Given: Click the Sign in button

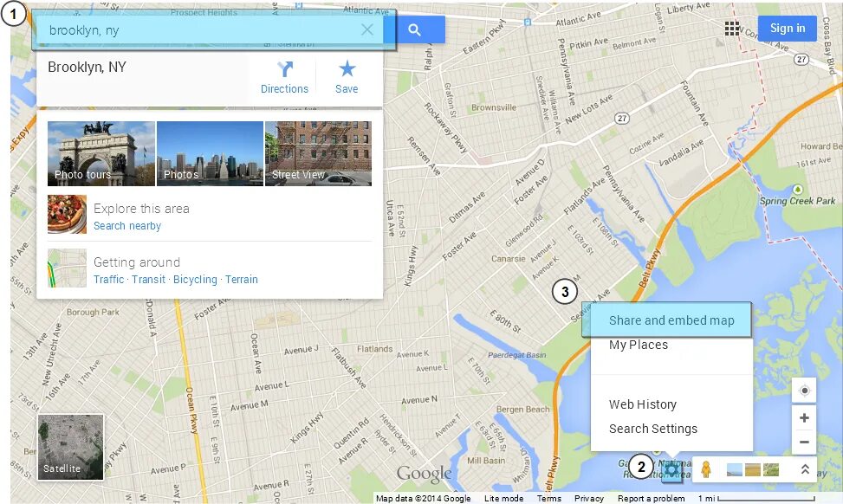Looking at the screenshot, I should coord(788,28).
